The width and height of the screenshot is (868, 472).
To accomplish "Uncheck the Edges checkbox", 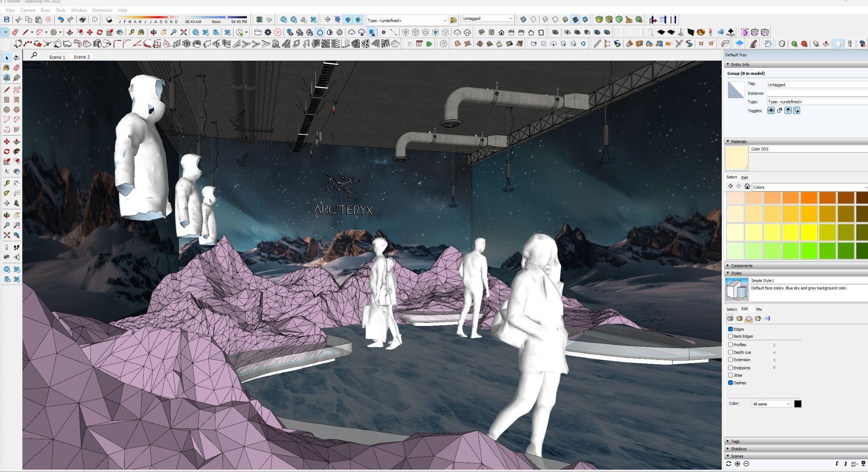I will [x=730, y=329].
